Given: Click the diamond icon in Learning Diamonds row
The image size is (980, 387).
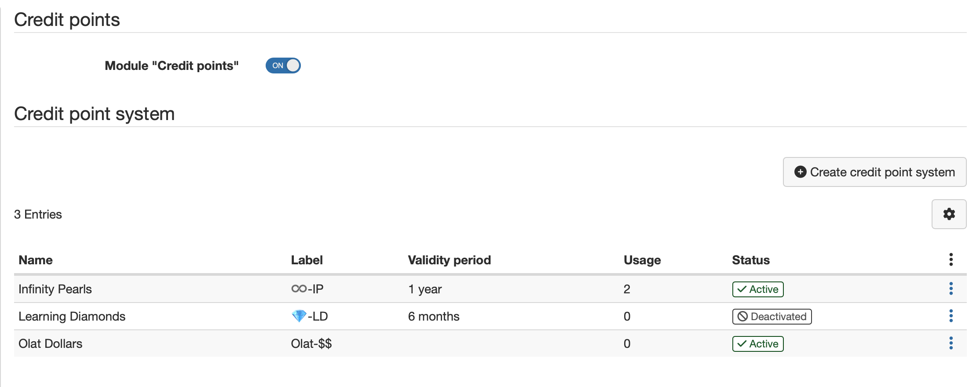Looking at the screenshot, I should coord(300,316).
